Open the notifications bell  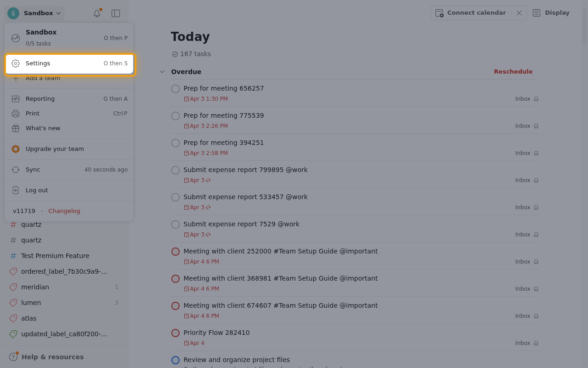click(x=97, y=13)
